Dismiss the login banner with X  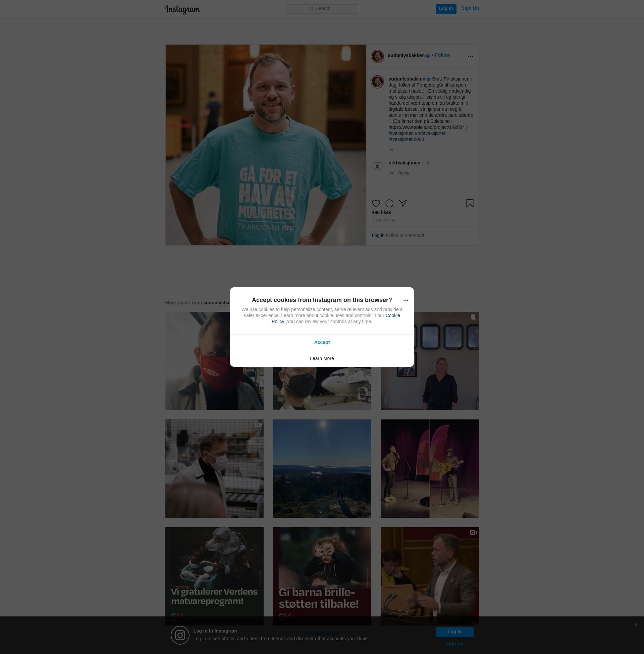636,624
